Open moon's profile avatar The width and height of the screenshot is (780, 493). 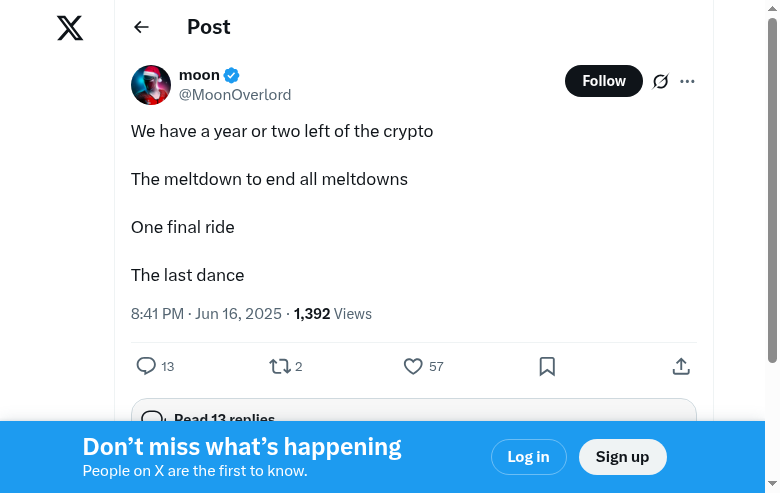click(x=151, y=85)
